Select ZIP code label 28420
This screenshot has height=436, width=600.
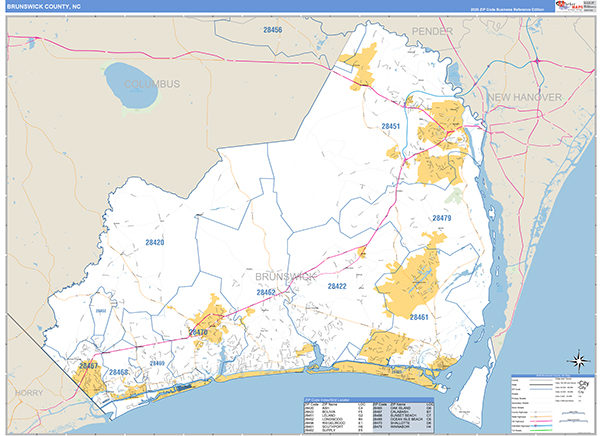tap(155, 242)
